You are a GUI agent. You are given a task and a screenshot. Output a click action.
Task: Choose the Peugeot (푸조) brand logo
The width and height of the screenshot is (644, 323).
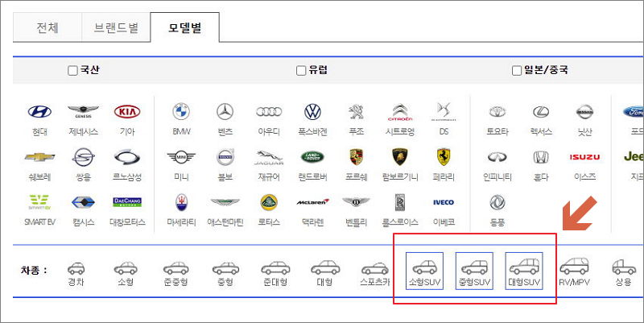(x=356, y=112)
